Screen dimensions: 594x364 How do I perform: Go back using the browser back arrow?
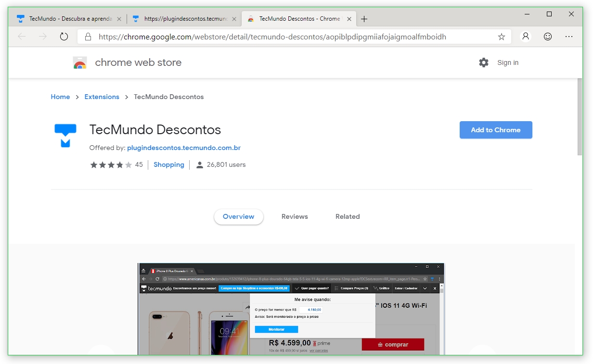pos(22,37)
